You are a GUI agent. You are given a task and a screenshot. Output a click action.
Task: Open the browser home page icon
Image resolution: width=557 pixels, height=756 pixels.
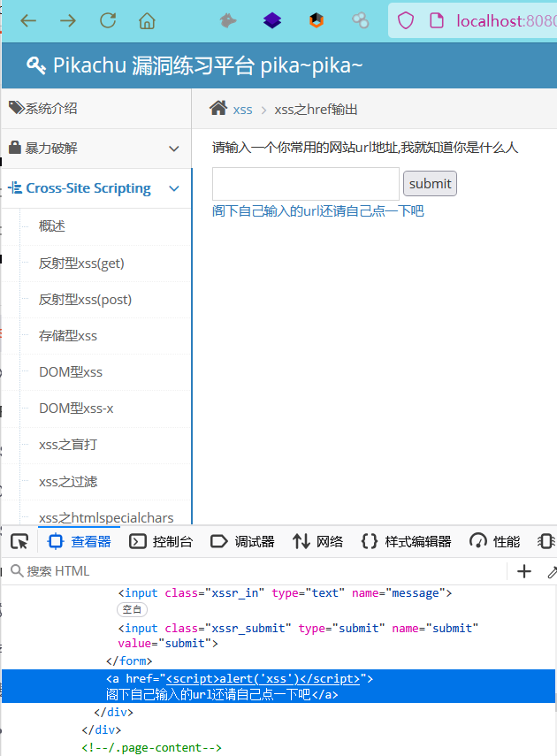tap(147, 20)
